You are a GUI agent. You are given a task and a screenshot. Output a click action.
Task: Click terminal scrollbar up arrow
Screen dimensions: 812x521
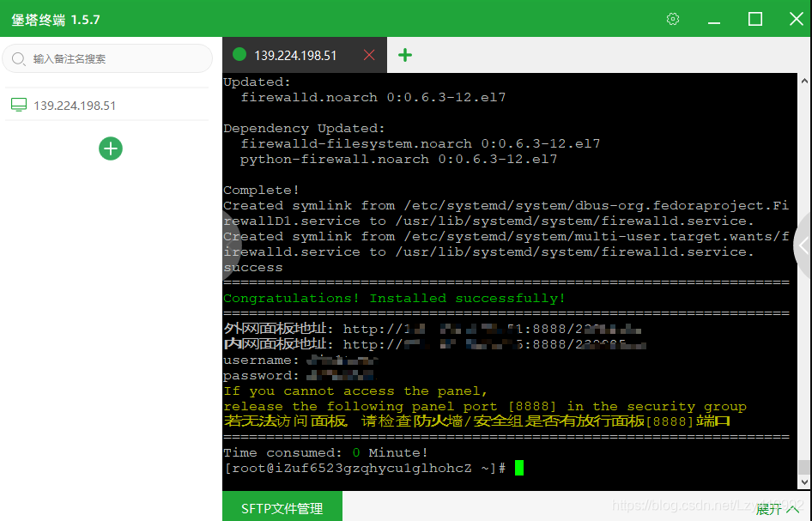[804, 81]
